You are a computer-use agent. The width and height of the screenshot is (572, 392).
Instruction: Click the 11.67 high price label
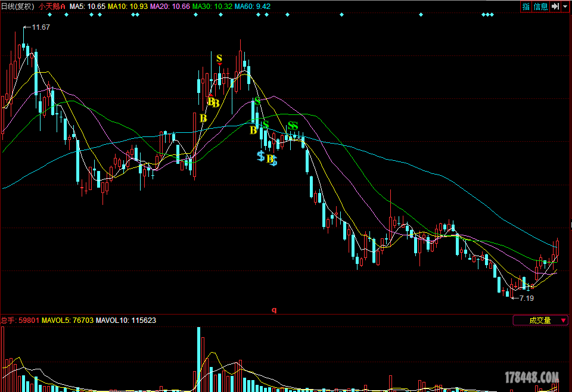[x=41, y=27]
